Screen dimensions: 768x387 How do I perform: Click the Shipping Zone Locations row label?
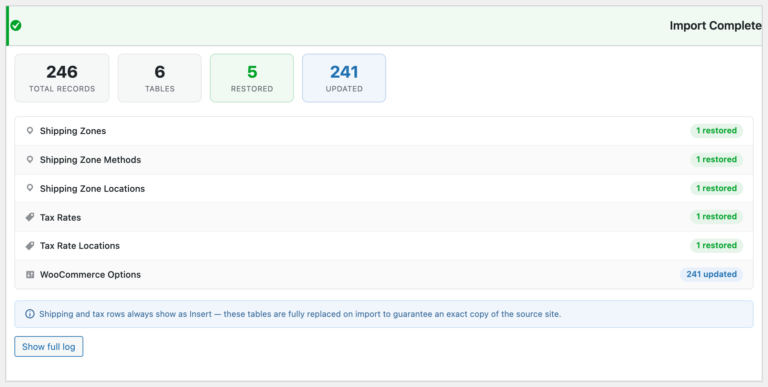point(92,189)
